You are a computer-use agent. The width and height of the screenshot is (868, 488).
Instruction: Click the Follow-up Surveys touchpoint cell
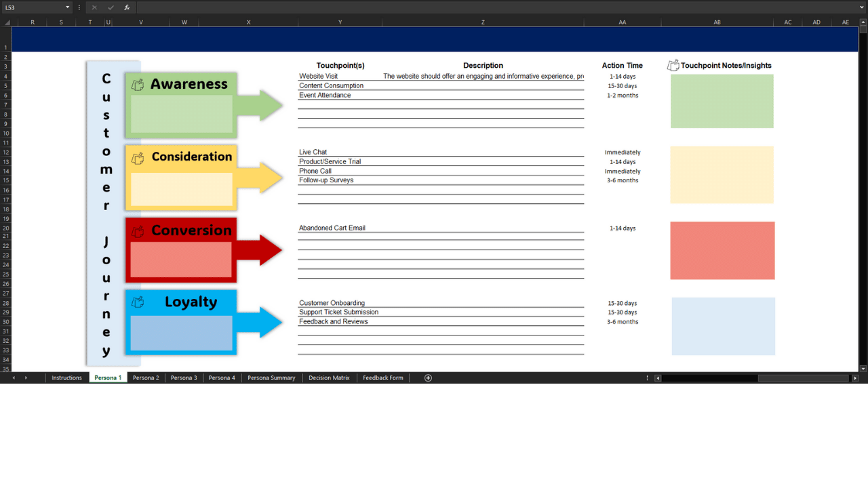coord(340,180)
